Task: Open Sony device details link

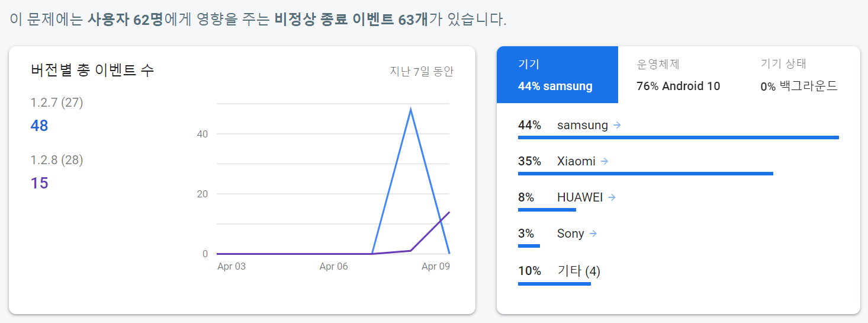Action: (570, 234)
